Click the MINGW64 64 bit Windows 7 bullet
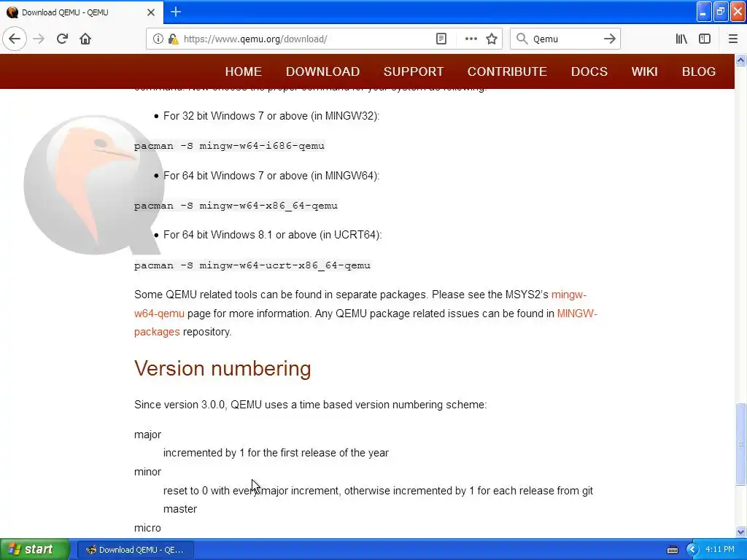 coord(271,176)
